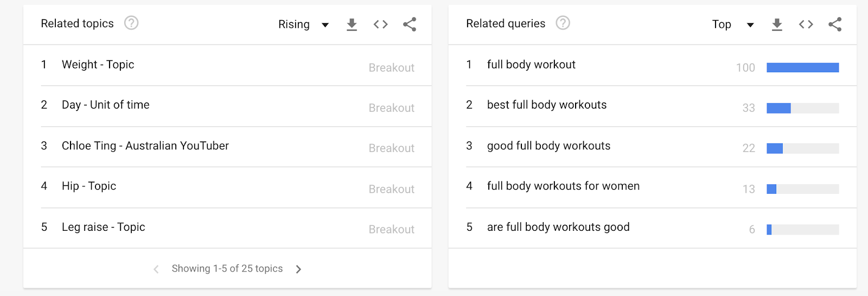This screenshot has width=868, height=296.
Task: Download Related topics data as CSV
Action: pos(352,24)
